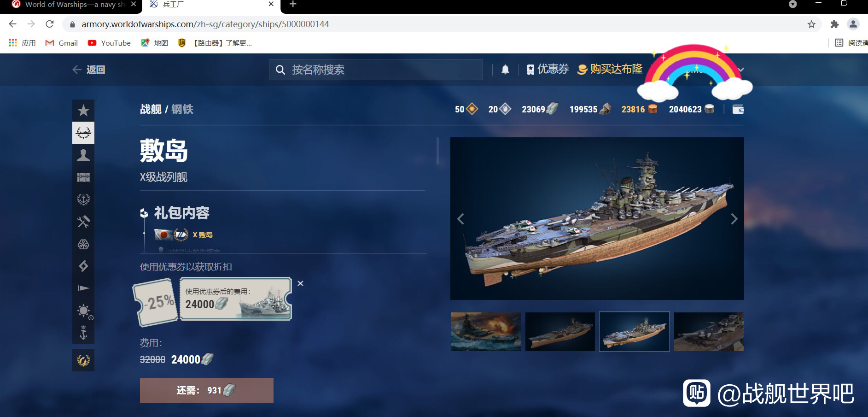The image size is (868, 417).
Task: Show previous ship image with left arrow
Action: tap(460, 219)
